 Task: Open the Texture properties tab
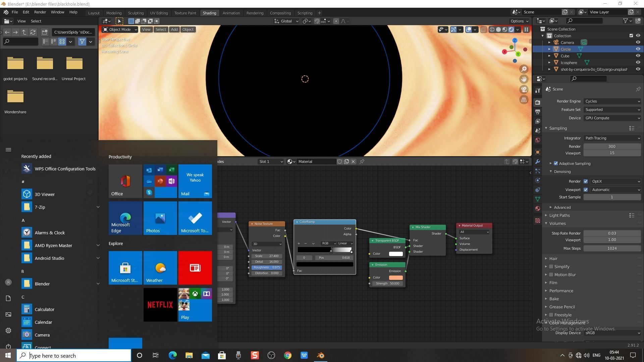click(538, 221)
